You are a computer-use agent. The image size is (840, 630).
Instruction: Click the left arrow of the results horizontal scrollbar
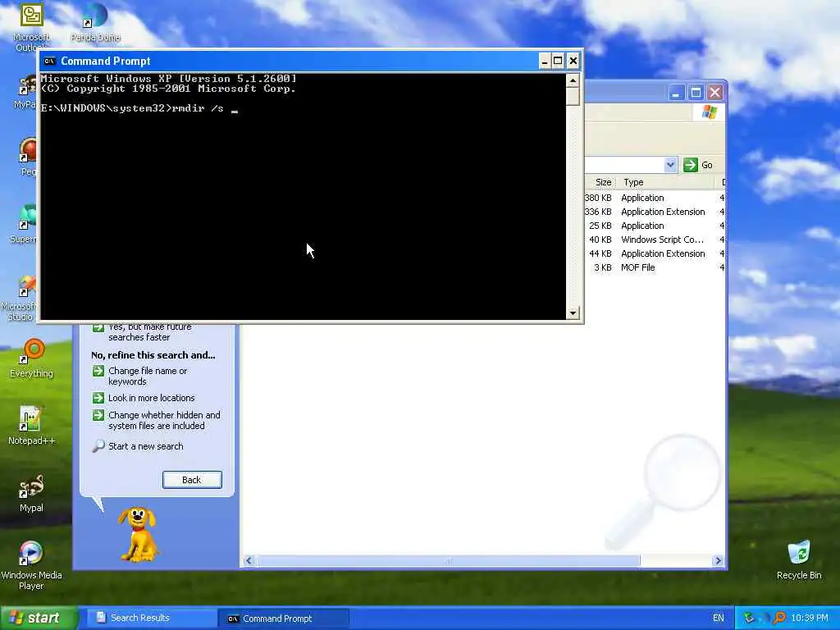click(249, 561)
